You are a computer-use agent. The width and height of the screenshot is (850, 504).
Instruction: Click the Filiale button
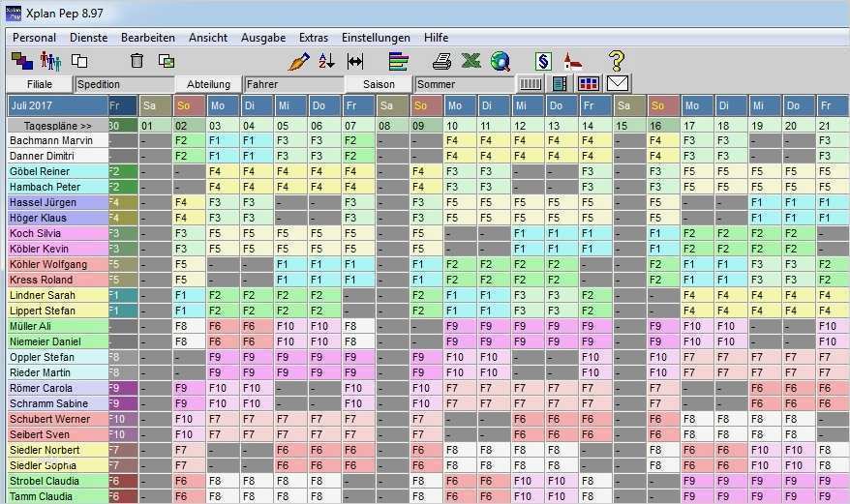40,84
